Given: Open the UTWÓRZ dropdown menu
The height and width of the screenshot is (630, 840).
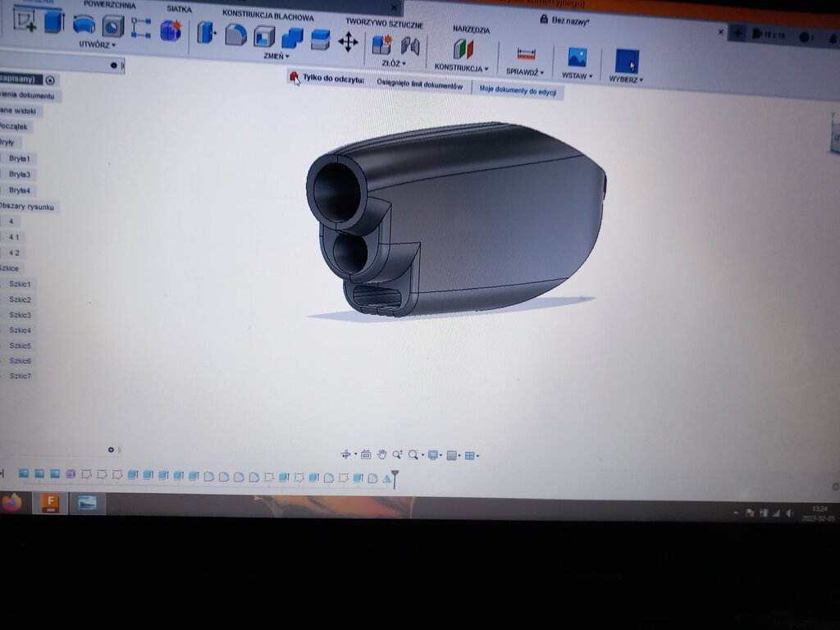Looking at the screenshot, I should (x=98, y=44).
